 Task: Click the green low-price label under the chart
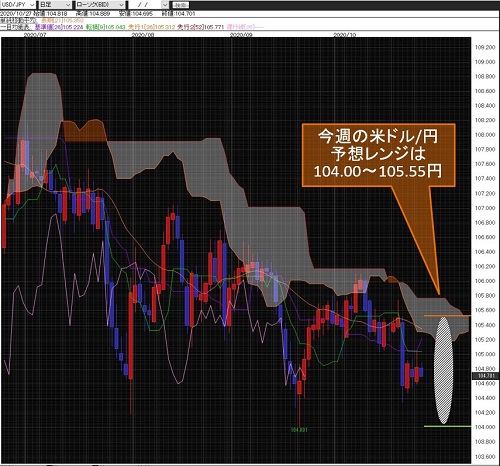click(299, 430)
